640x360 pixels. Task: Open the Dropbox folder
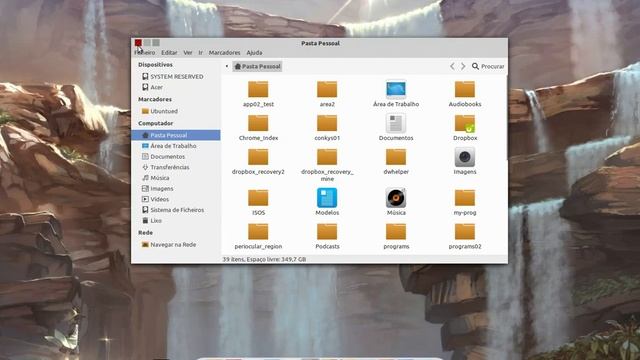pos(465,123)
